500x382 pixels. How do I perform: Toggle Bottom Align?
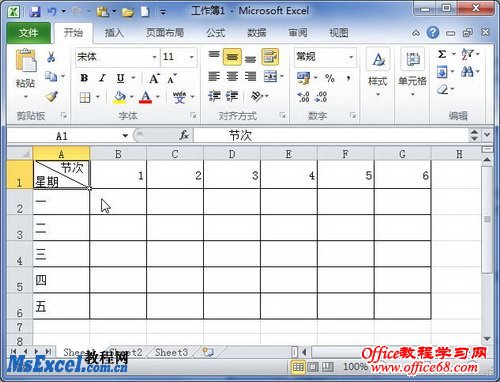(x=250, y=59)
